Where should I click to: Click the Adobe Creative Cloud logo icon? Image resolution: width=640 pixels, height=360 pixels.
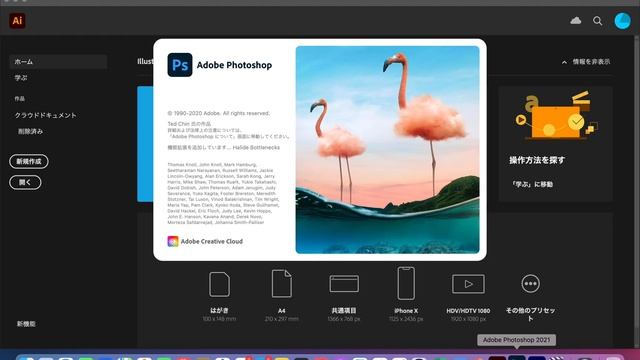(x=173, y=241)
